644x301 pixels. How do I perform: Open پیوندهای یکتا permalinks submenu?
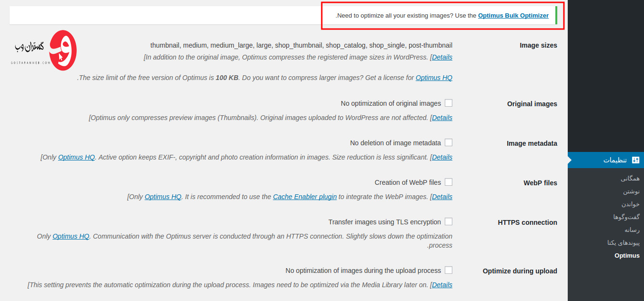(x=624, y=243)
